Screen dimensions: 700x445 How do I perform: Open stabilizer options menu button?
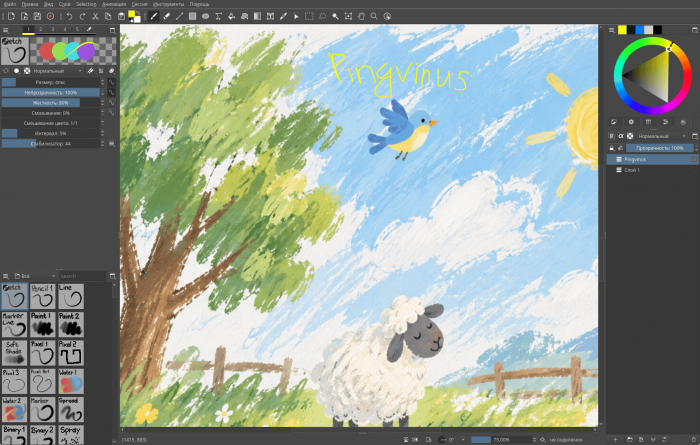112,144
